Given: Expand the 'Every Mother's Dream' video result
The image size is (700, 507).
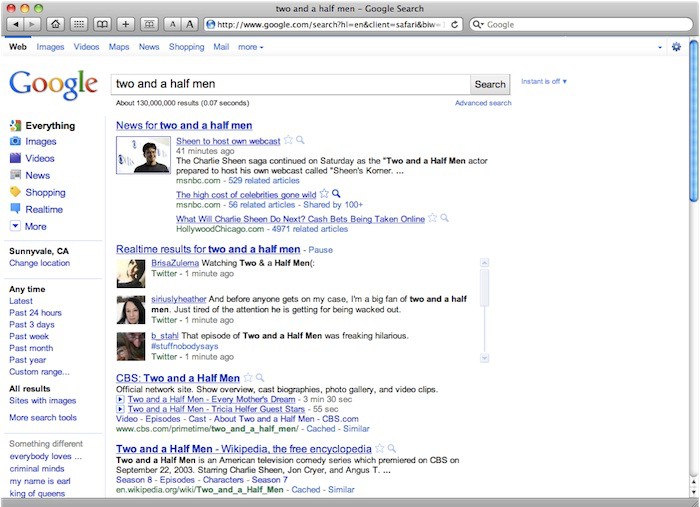Looking at the screenshot, I should [x=120, y=399].
